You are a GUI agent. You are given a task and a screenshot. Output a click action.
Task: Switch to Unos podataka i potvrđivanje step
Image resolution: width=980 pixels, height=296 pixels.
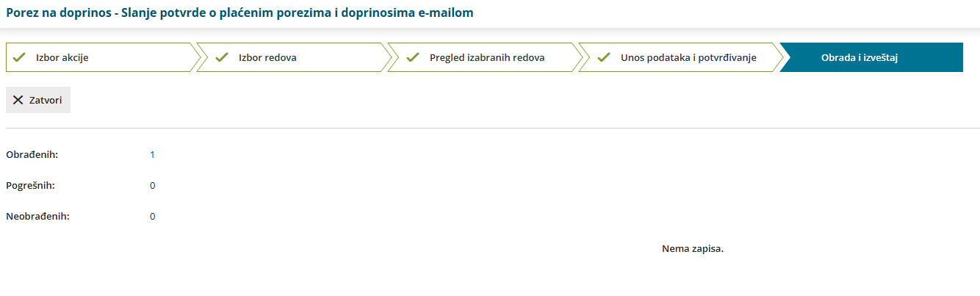[677, 57]
